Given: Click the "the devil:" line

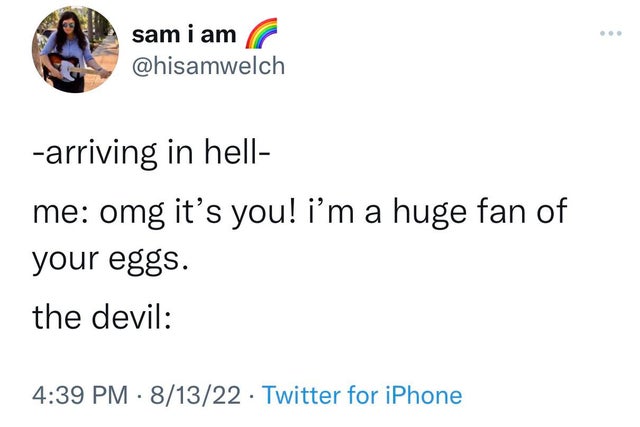Looking at the screenshot, I should coord(104,319).
